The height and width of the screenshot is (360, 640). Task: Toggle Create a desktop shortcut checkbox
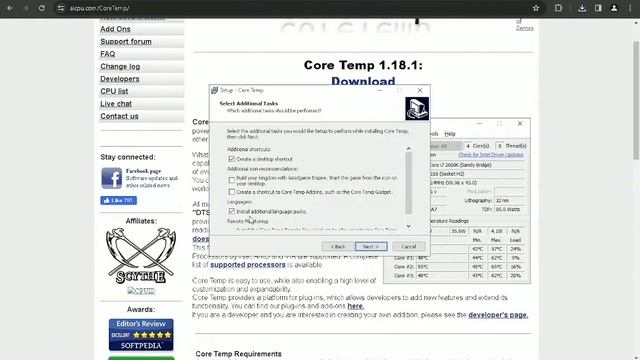pyautogui.click(x=232, y=159)
